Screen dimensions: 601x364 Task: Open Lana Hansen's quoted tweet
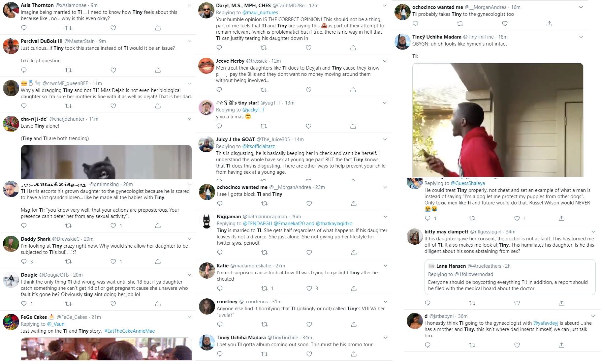coord(510,277)
